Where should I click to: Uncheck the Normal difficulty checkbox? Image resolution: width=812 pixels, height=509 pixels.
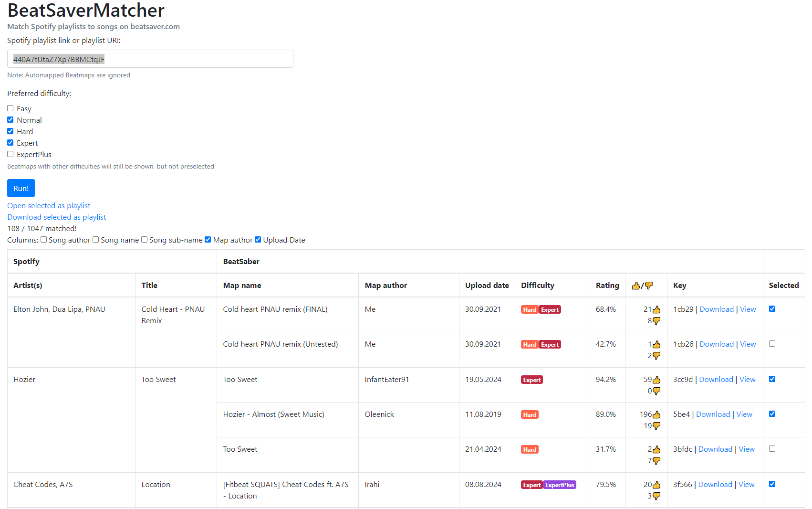pyautogui.click(x=10, y=120)
